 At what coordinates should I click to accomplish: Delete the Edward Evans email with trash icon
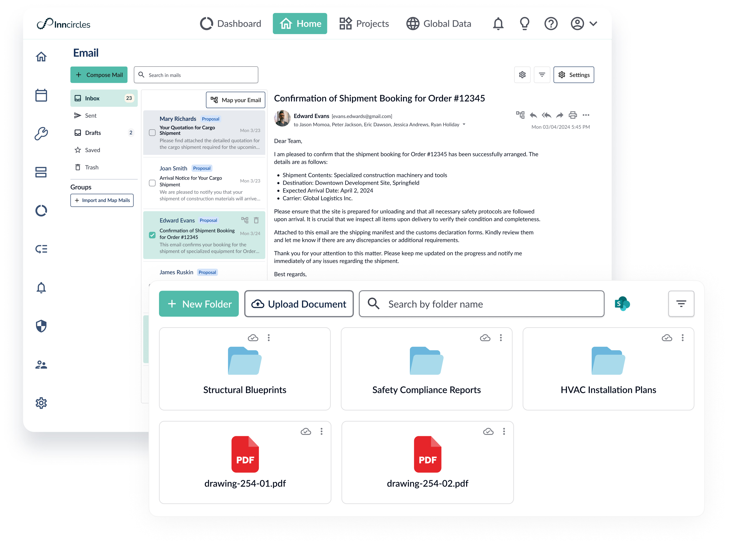pos(256,220)
